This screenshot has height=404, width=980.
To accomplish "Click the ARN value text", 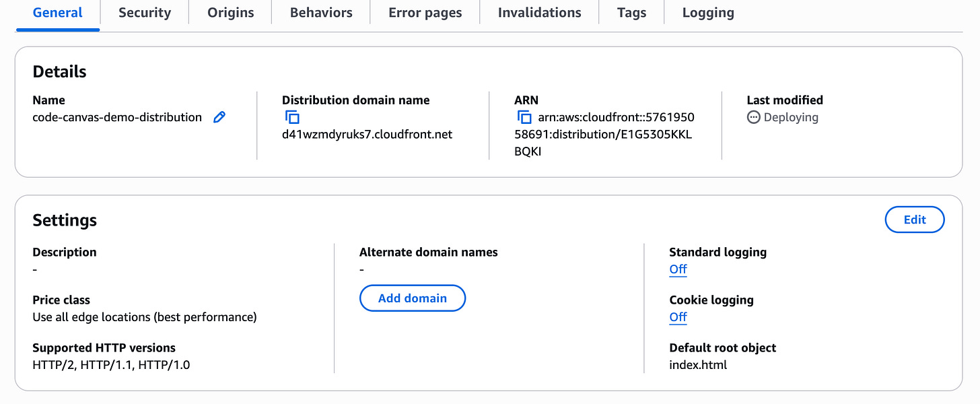I will pyautogui.click(x=604, y=135).
